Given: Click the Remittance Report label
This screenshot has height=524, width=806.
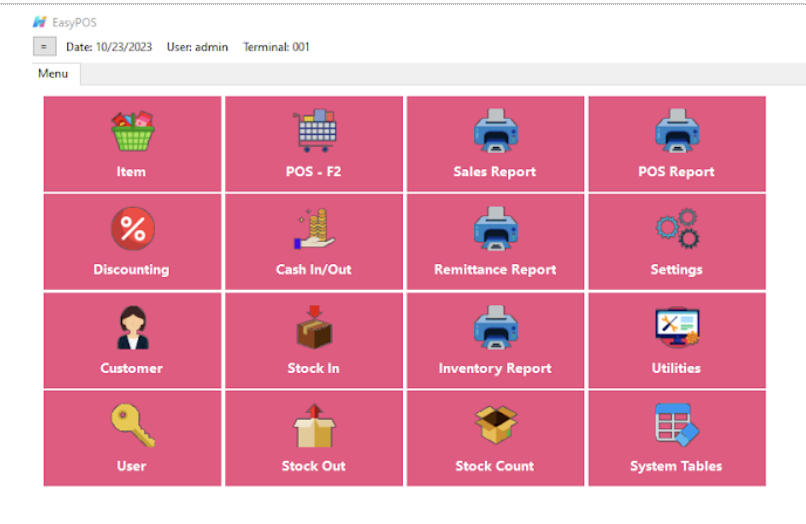Looking at the screenshot, I should click(x=495, y=270).
